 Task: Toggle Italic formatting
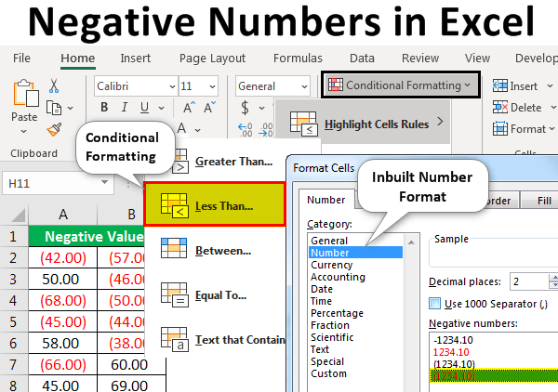(125, 107)
